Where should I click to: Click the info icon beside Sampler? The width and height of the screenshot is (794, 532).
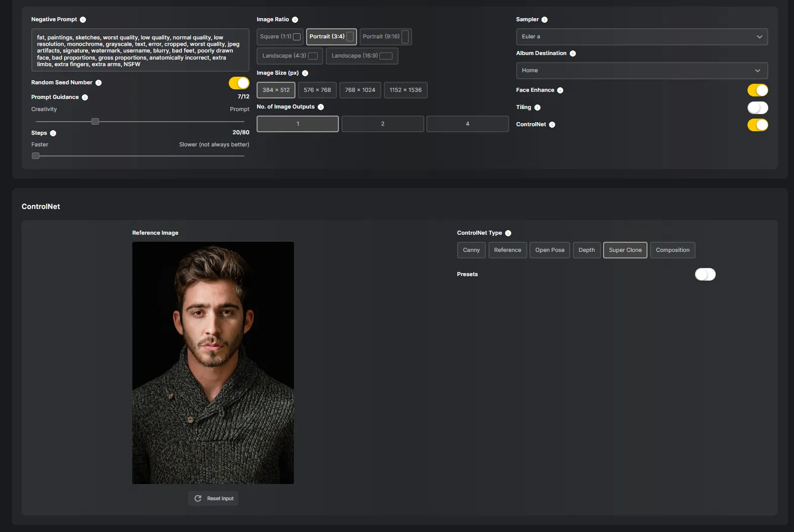(x=544, y=20)
